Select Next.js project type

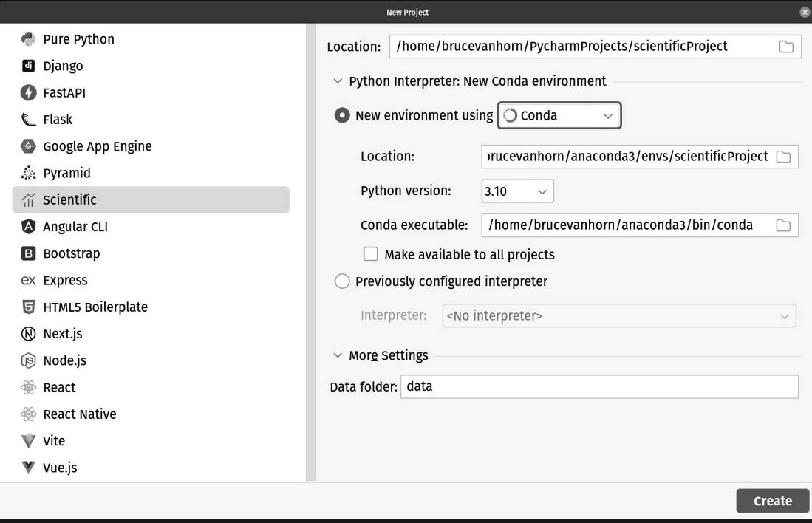click(151, 334)
